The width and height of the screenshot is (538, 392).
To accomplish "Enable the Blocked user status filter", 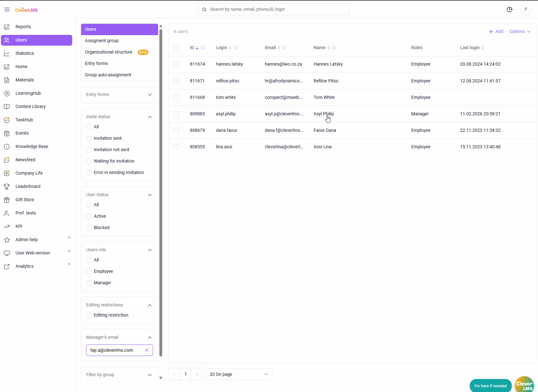I will 89,228.
